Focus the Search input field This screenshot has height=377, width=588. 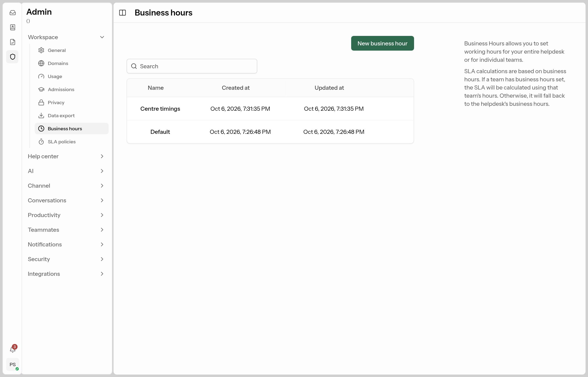click(192, 66)
